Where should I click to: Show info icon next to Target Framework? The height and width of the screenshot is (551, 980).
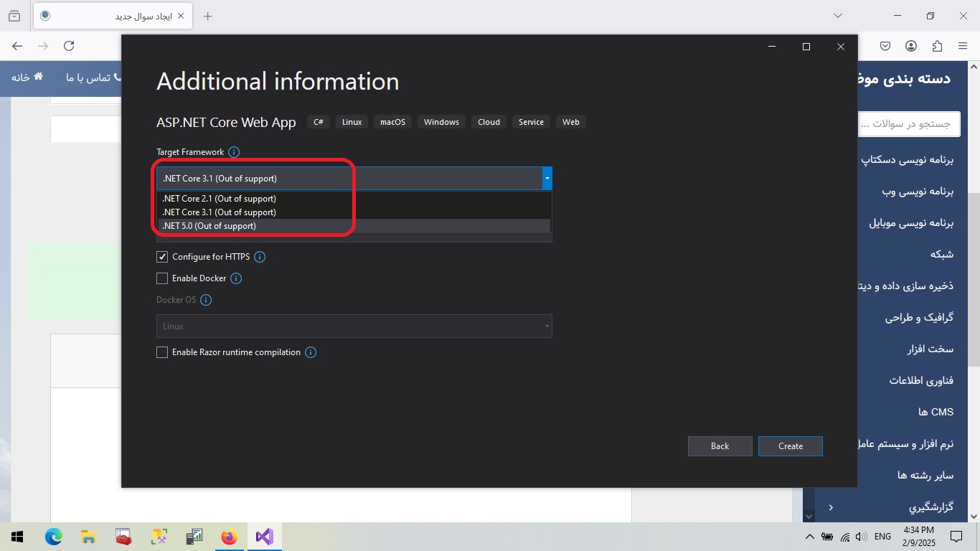coord(234,152)
